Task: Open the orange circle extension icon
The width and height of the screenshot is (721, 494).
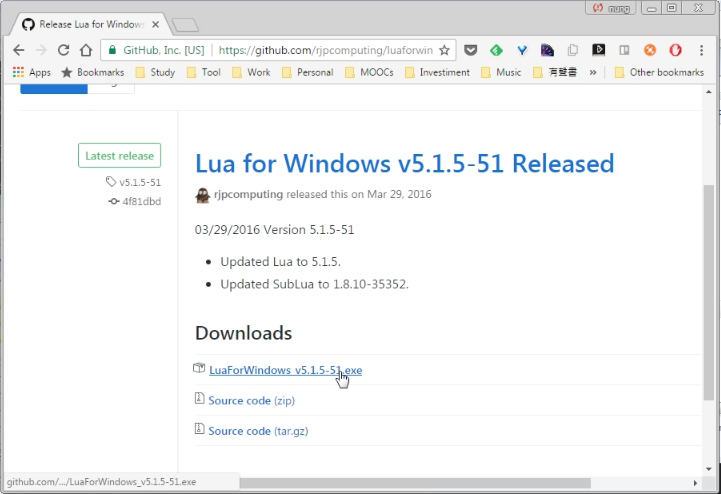Action: click(x=650, y=50)
